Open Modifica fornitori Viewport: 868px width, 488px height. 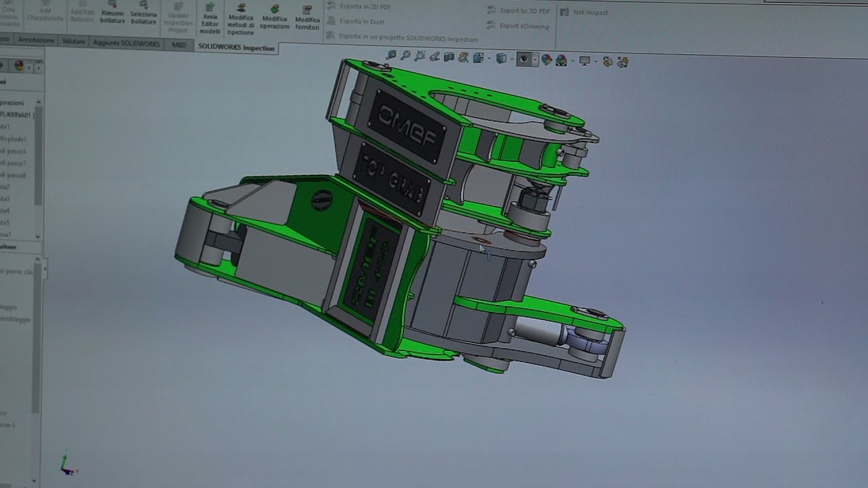[308, 19]
